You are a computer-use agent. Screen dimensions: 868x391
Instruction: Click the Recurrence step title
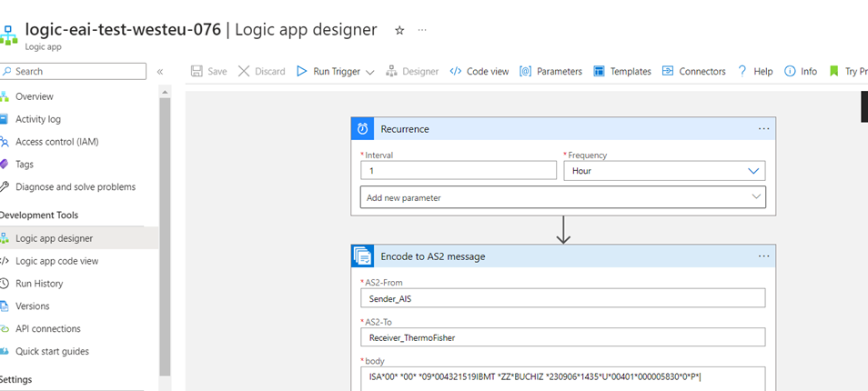405,129
